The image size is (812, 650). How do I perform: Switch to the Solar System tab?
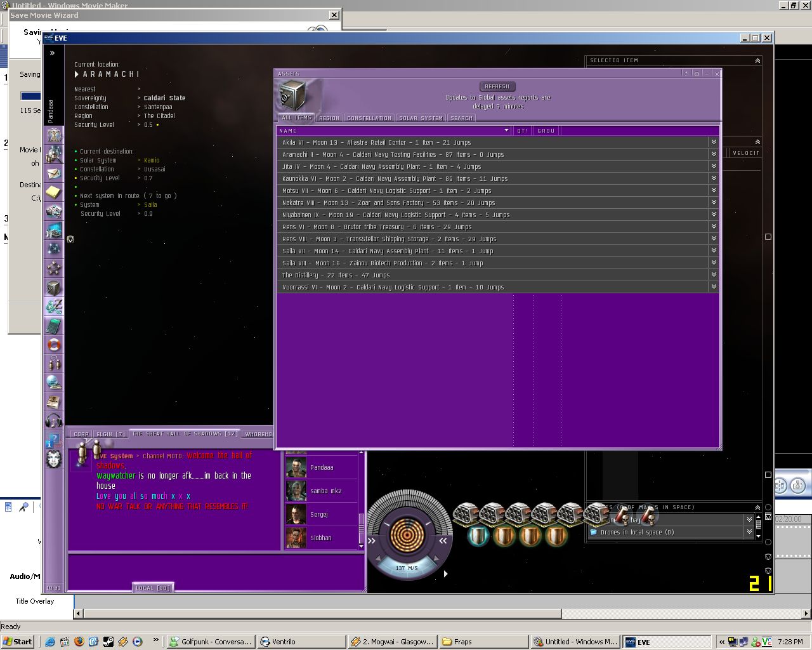[x=421, y=118]
